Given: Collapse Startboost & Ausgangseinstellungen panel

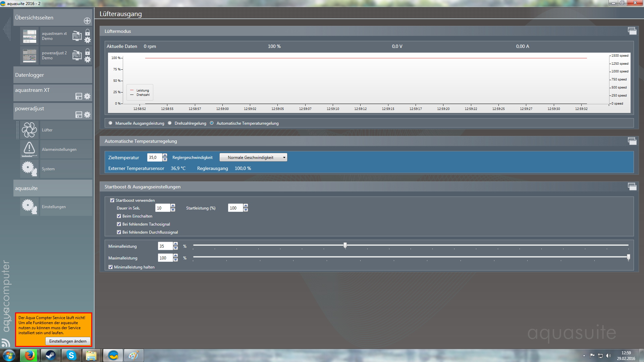Looking at the screenshot, I should [x=632, y=186].
